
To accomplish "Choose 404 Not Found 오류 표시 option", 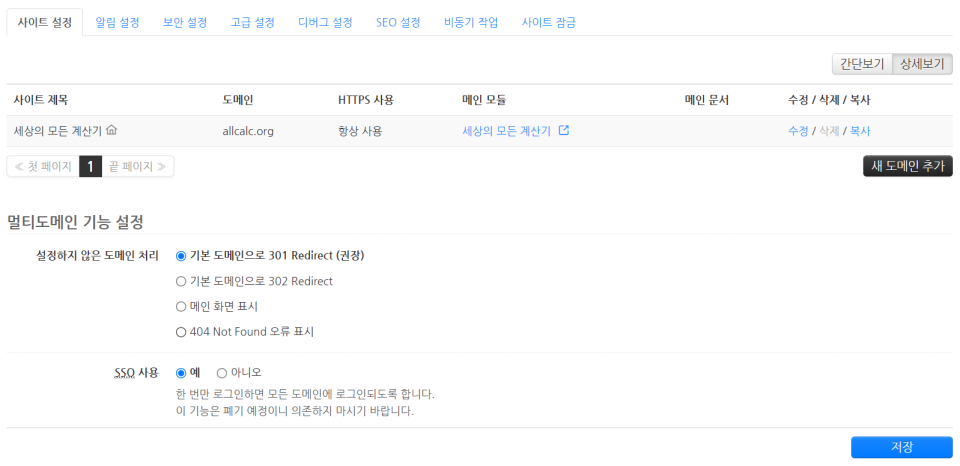I will tap(181, 331).
